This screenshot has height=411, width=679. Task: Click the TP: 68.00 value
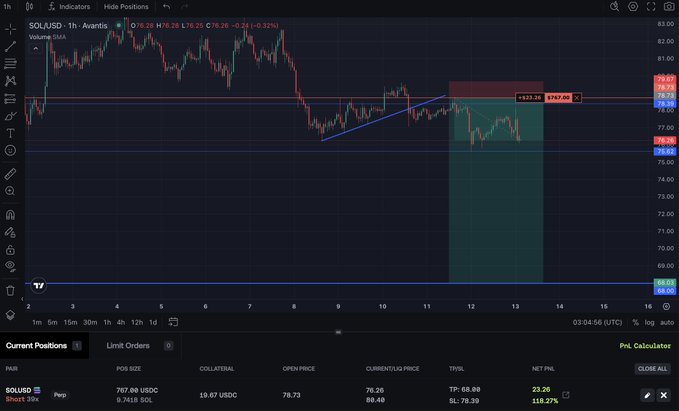tap(464, 389)
